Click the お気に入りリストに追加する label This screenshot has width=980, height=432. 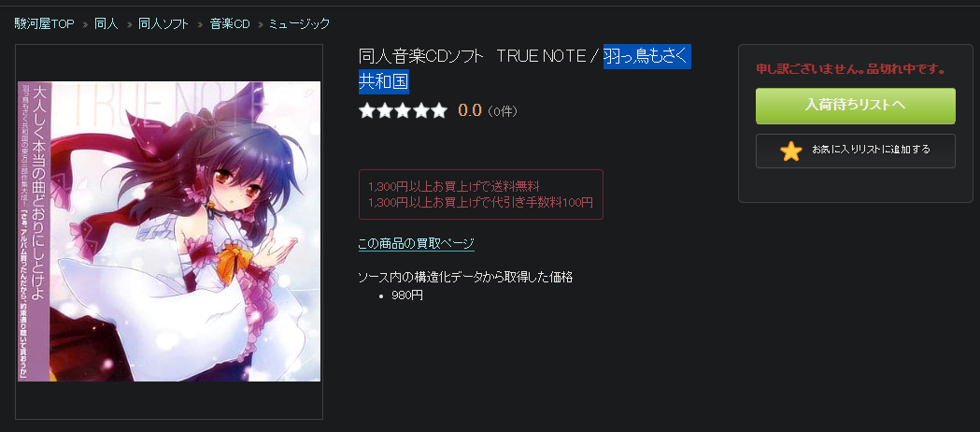click(871, 150)
